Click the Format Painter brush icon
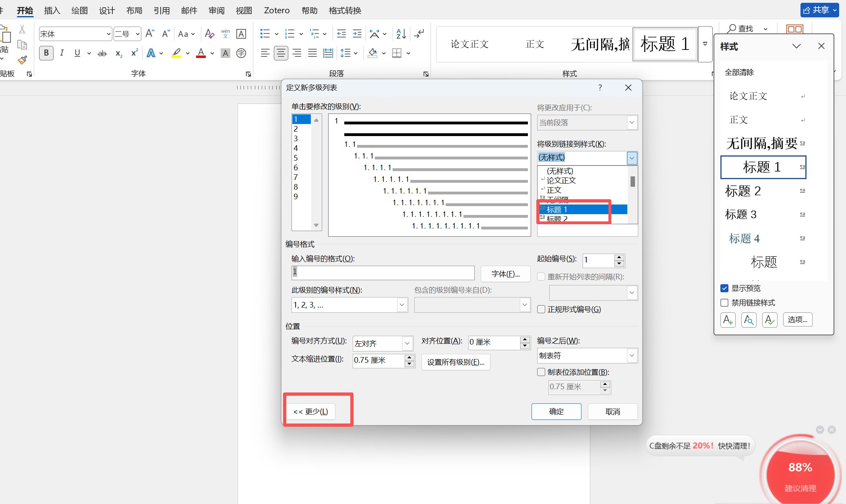The height and width of the screenshot is (504, 846). 22,60
